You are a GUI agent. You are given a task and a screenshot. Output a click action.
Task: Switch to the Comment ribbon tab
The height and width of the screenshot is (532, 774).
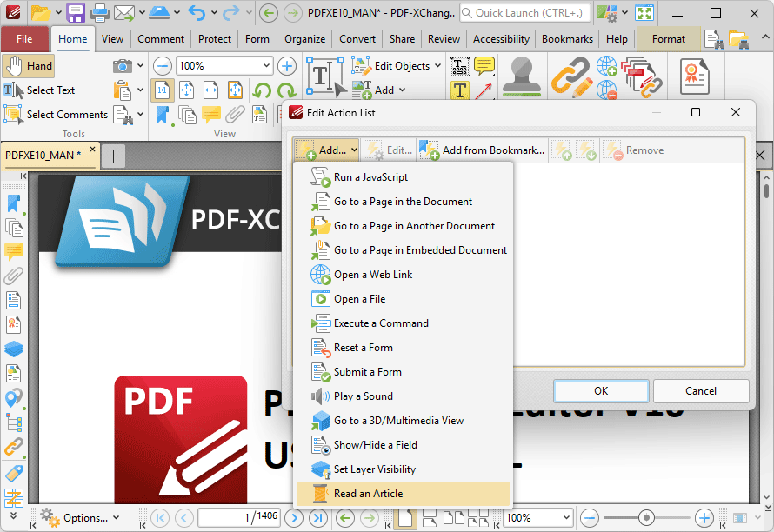[160, 39]
